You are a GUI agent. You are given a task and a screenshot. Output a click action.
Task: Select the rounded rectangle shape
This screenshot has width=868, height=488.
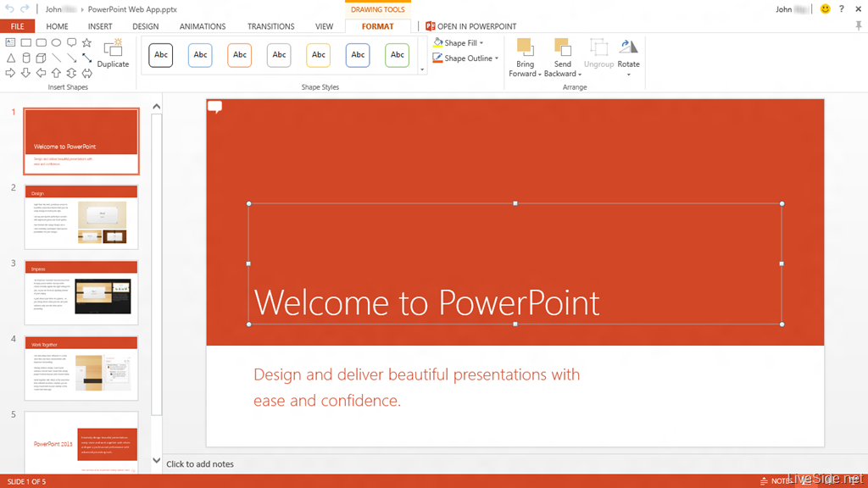click(x=41, y=42)
